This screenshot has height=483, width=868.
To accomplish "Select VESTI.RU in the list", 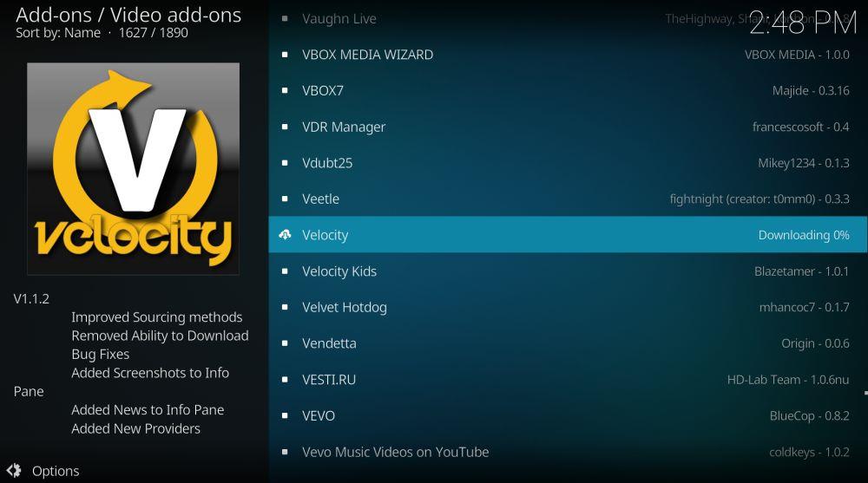I will tap(568, 380).
